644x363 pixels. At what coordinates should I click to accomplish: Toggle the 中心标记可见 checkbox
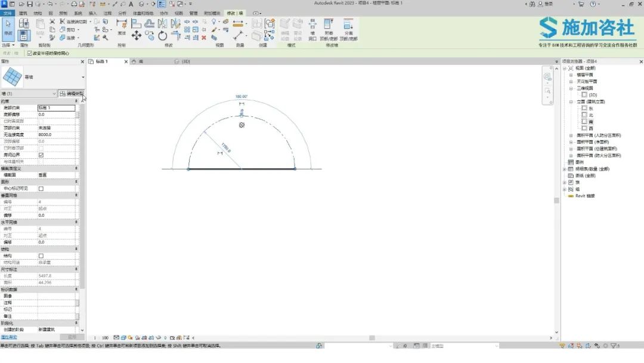pos(41,189)
